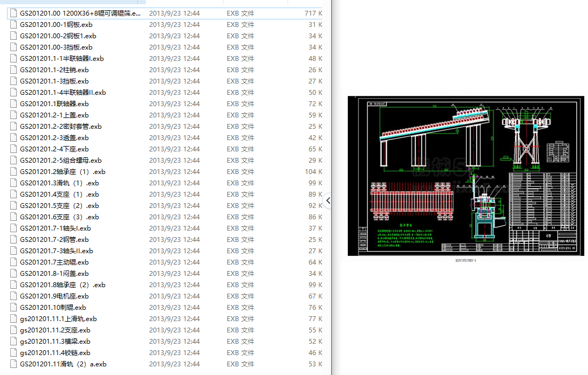Select the file name GS201201.2-2密封套管.exb
This screenshot has width=588, height=375.
[x=61, y=127]
